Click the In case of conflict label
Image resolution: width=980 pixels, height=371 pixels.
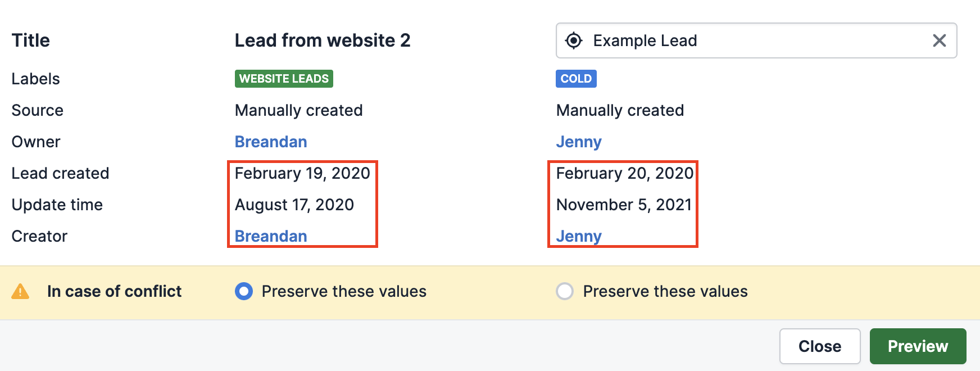(114, 291)
